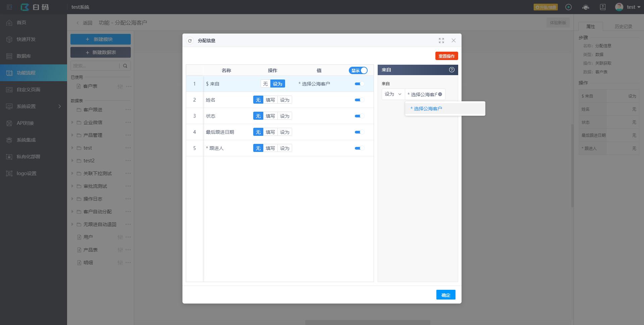Toggle the display switch for 跟进人 row
Image resolution: width=644 pixels, height=325 pixels.
pyautogui.click(x=359, y=148)
